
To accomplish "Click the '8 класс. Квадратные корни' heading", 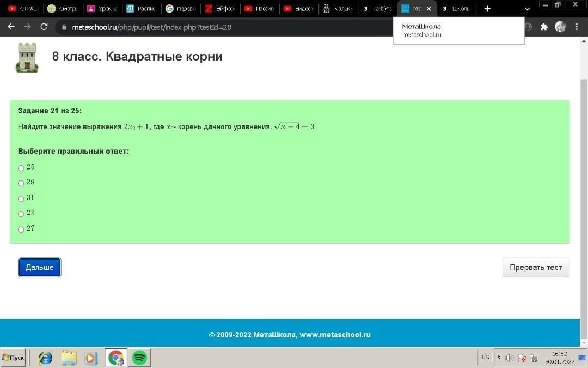I will (137, 56).
